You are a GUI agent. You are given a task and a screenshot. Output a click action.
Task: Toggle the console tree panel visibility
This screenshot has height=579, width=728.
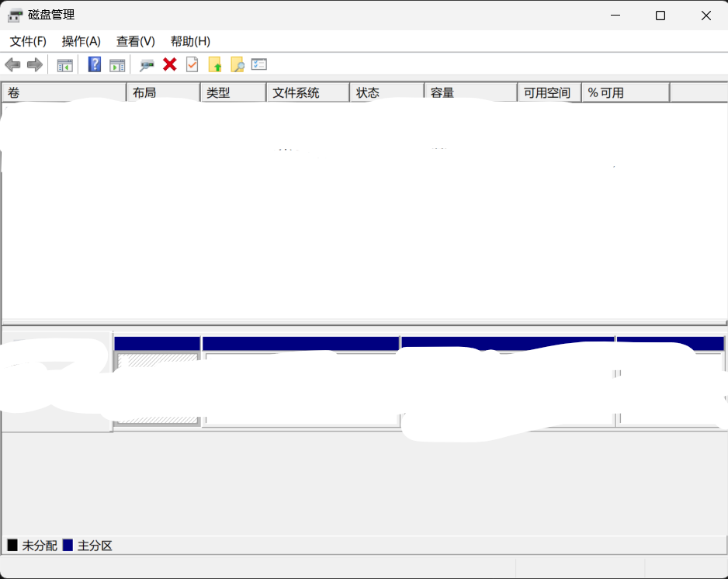tap(65, 64)
